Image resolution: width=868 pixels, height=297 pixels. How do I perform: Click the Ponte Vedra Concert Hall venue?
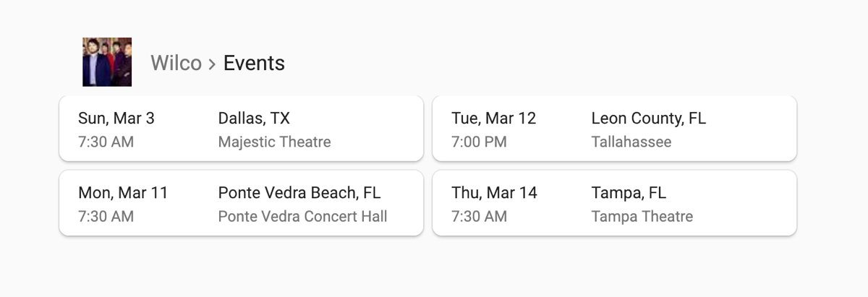(302, 216)
